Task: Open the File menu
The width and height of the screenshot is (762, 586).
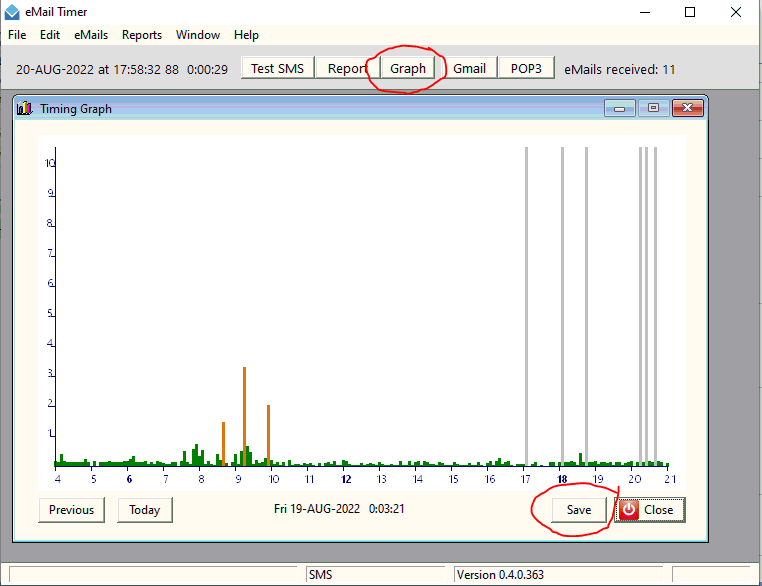Action: [x=18, y=35]
